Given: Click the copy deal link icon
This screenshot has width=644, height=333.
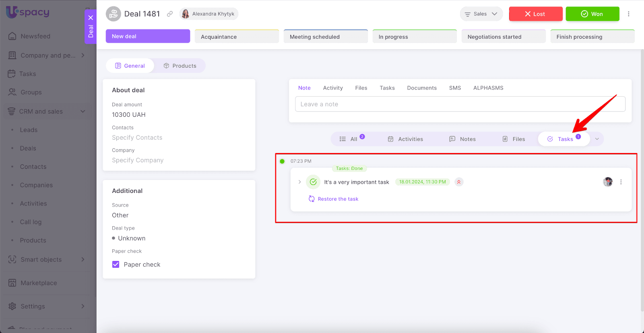Looking at the screenshot, I should point(170,14).
